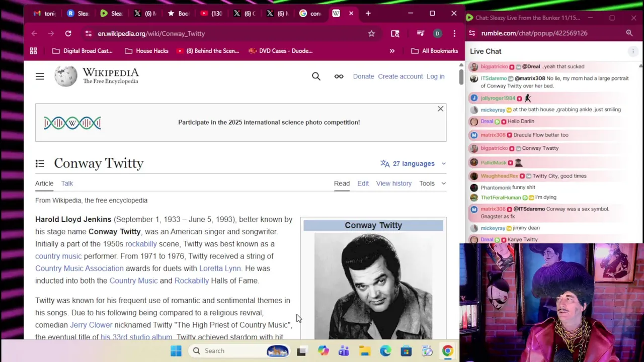Select the Read view tab

tap(342, 184)
